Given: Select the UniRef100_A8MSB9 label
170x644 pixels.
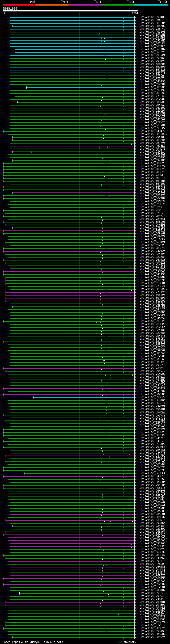Looking at the screenshot, I should point(152,38).
